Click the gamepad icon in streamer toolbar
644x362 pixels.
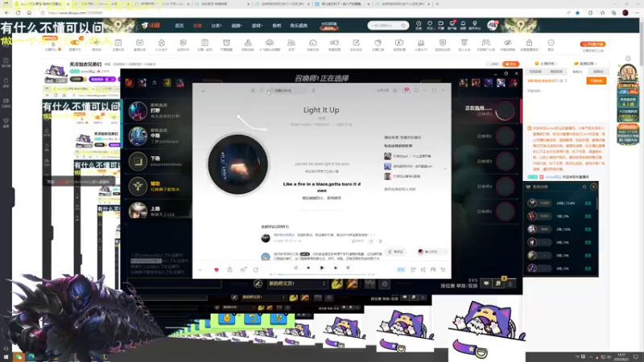tap(486, 44)
